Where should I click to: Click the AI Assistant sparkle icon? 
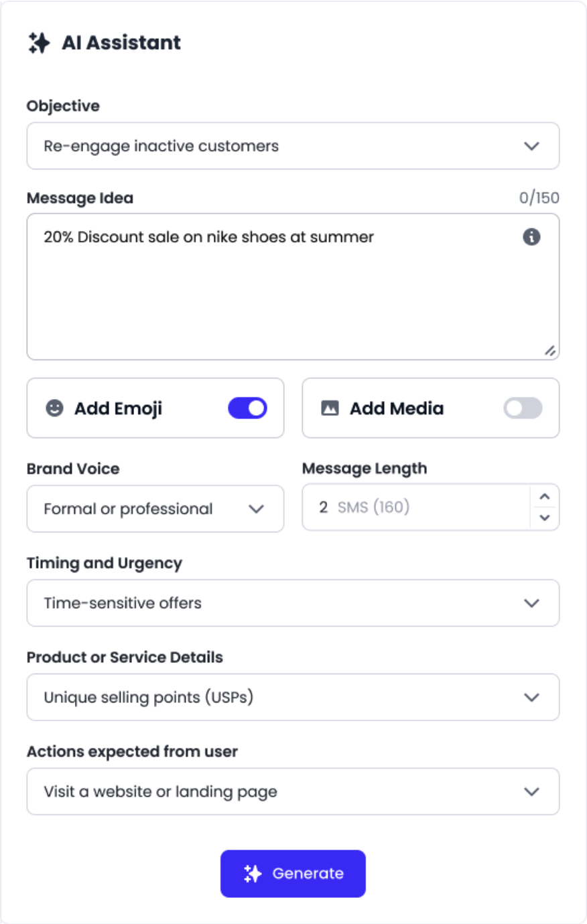click(x=39, y=43)
